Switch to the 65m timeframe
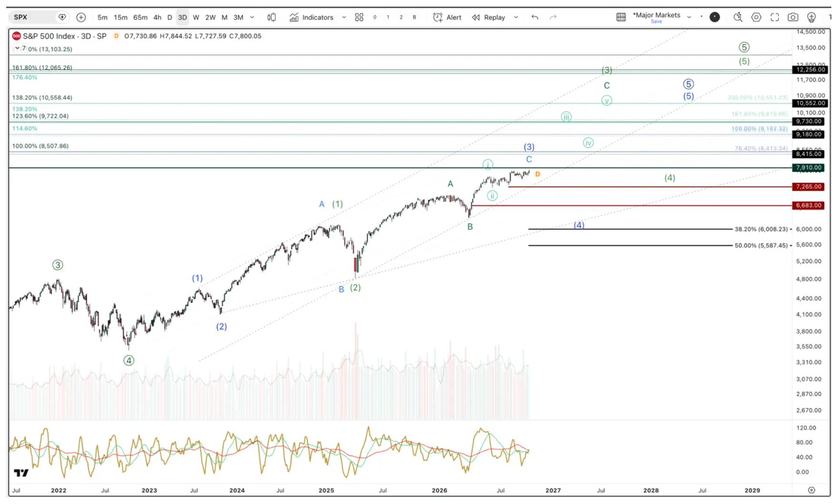Viewport: 838px width, 504px height. pos(140,17)
